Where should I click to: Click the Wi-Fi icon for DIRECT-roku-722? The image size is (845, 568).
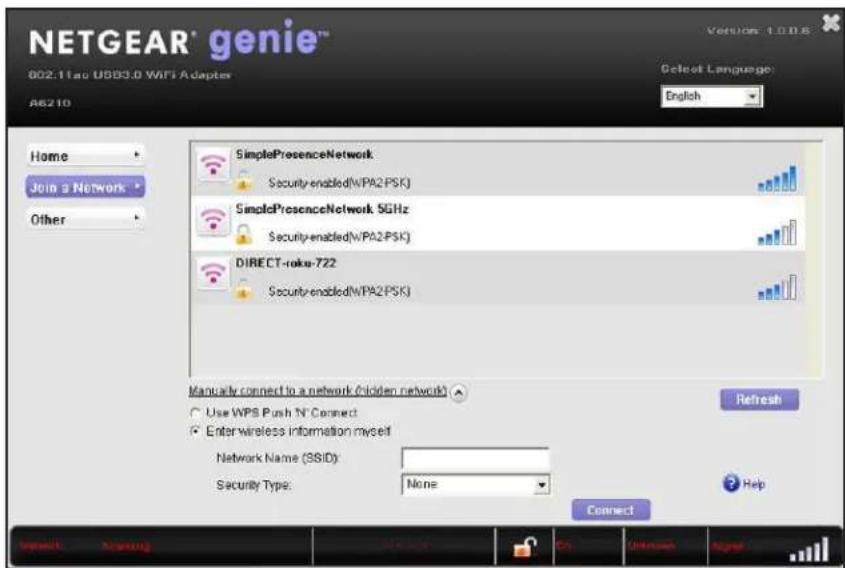213,274
